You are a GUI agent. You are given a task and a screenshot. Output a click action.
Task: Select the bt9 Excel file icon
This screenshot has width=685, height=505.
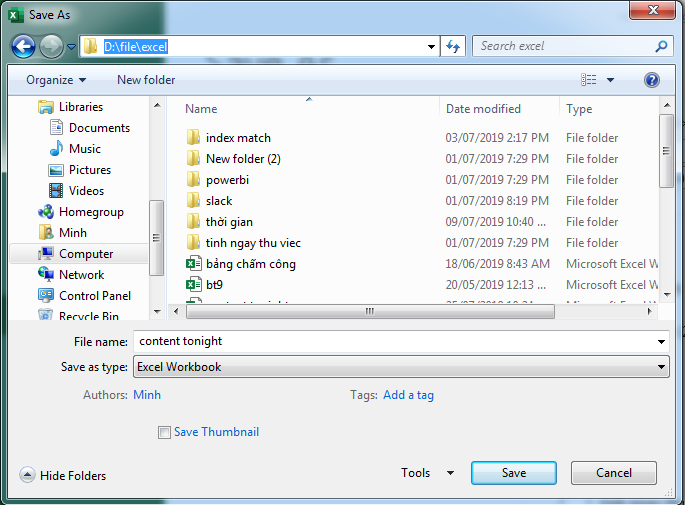click(x=194, y=285)
